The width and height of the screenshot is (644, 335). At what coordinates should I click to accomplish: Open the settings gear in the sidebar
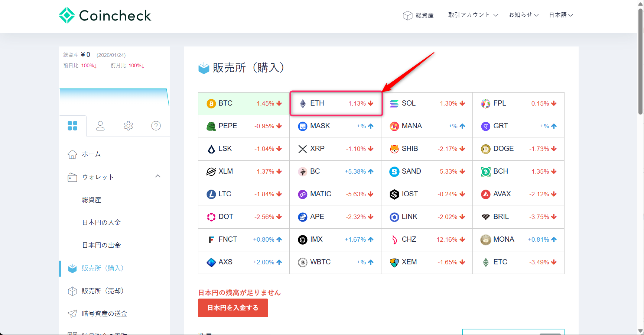tap(128, 126)
